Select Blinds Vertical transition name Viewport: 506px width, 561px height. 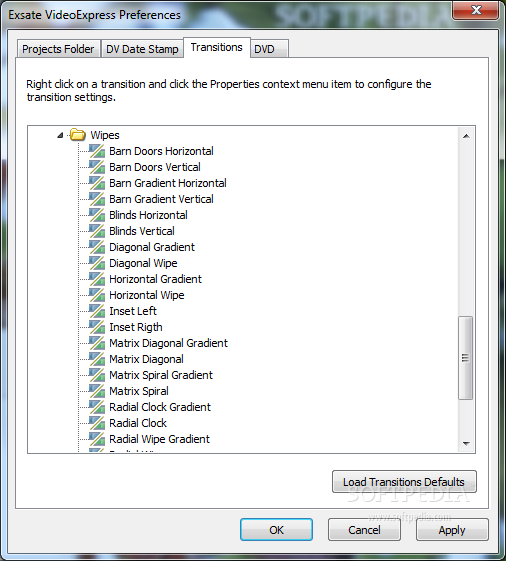(142, 231)
